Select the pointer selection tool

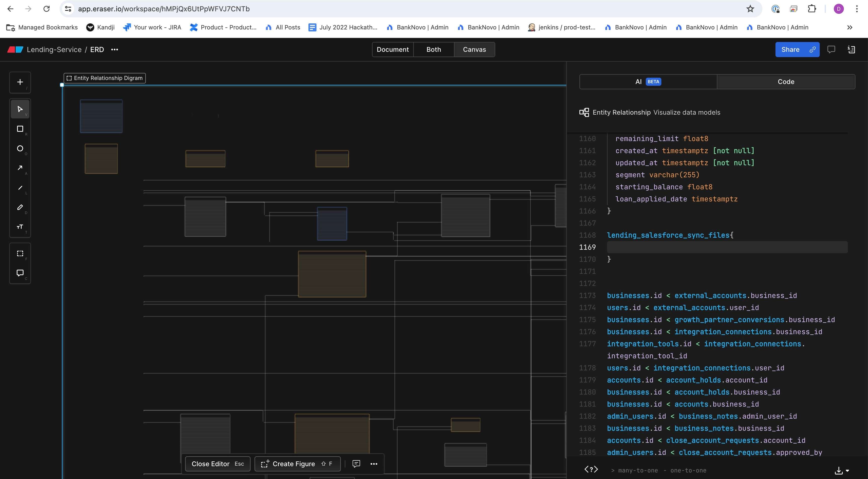point(20,109)
